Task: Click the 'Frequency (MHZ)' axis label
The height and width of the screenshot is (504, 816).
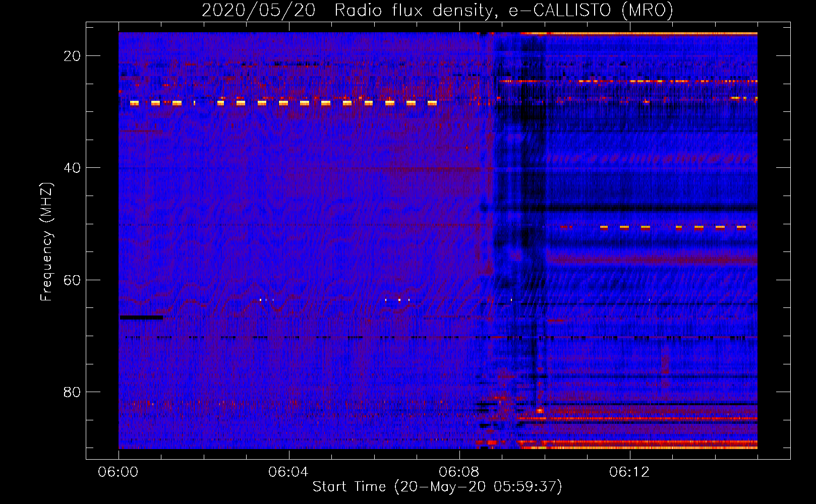Action: (x=46, y=242)
